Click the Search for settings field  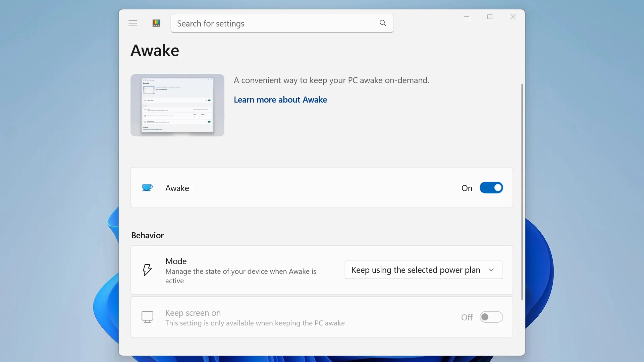point(282,23)
